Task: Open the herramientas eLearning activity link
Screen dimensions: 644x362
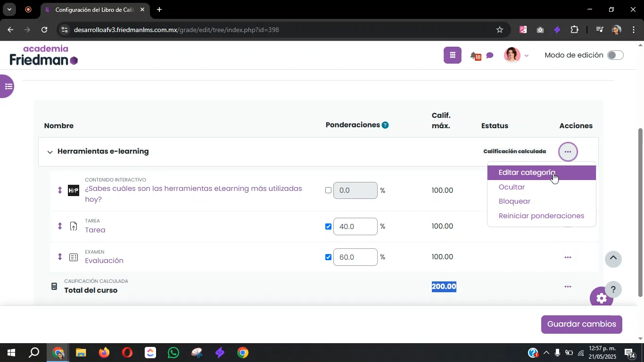Action: tap(193, 194)
